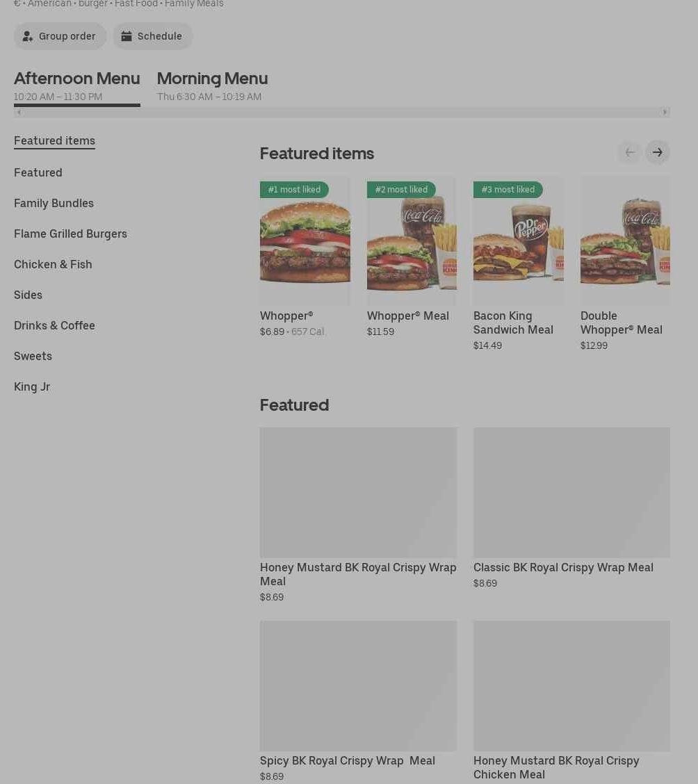Go back with the left carousel arrow
698x784 pixels.
(x=630, y=152)
